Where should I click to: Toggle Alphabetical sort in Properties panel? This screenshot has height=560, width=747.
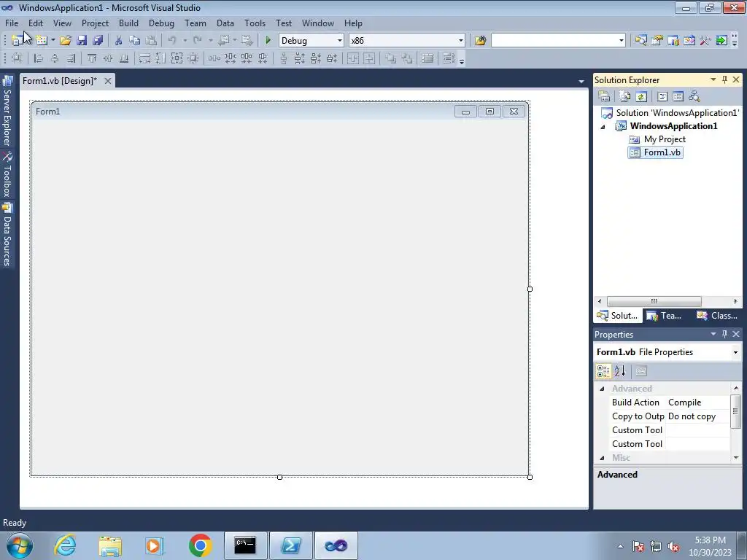619,371
